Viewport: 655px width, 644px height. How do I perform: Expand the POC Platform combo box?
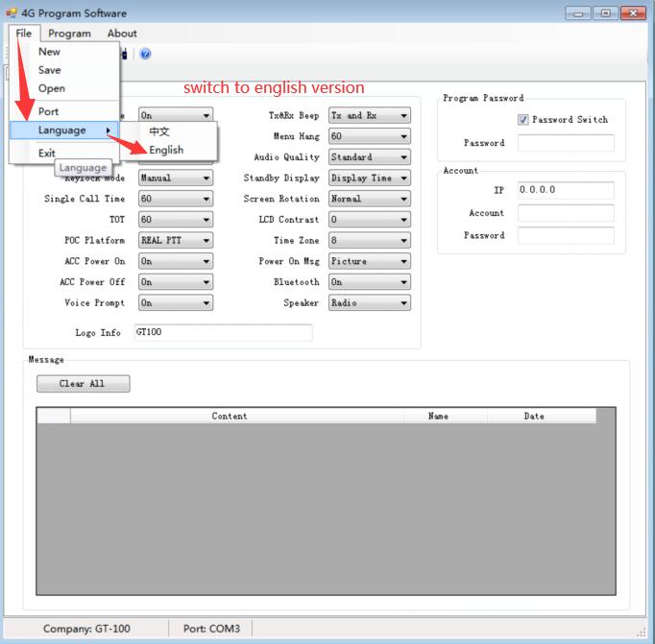point(175,241)
